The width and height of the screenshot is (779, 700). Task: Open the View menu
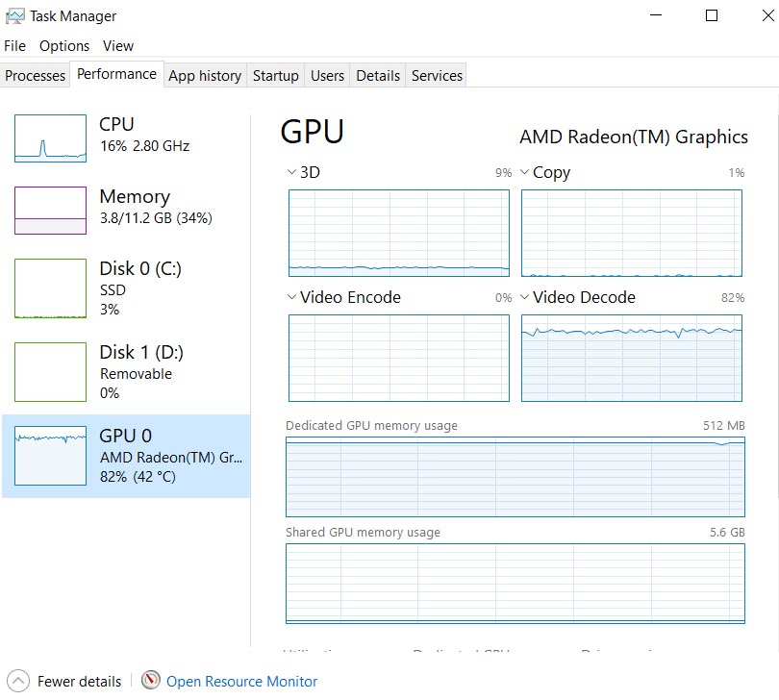(118, 46)
